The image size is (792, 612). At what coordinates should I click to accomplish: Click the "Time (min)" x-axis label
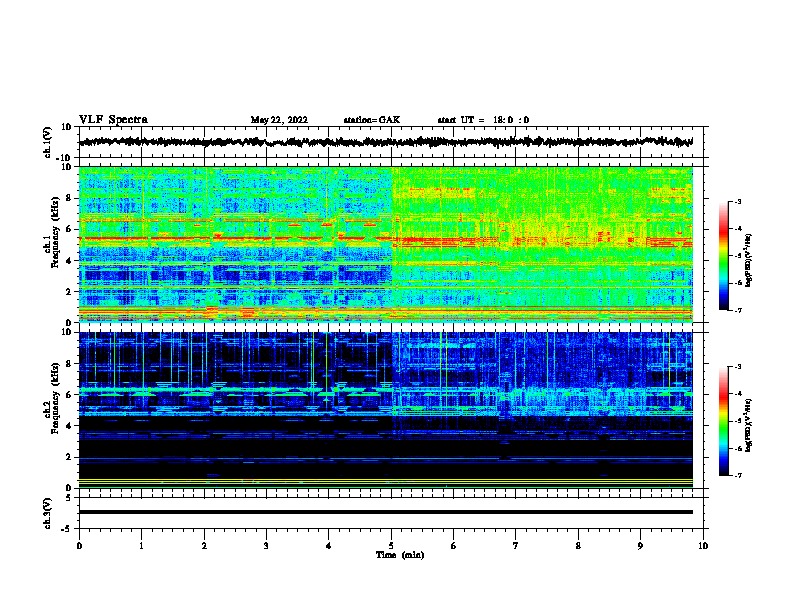(400, 555)
